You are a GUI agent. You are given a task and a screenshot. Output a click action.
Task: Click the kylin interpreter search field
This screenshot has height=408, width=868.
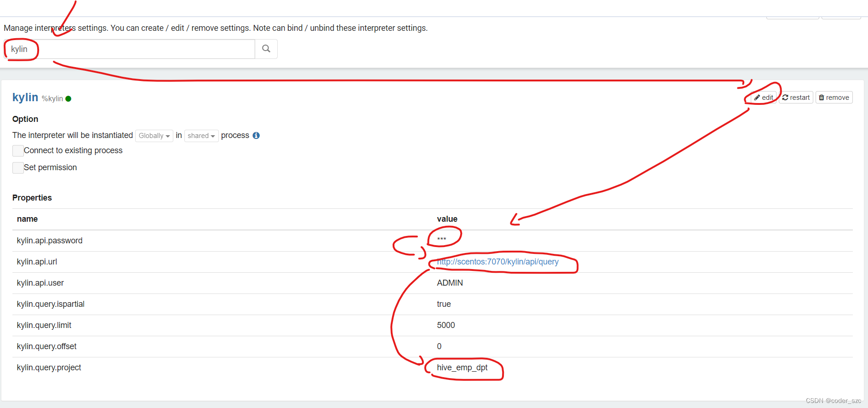130,49
